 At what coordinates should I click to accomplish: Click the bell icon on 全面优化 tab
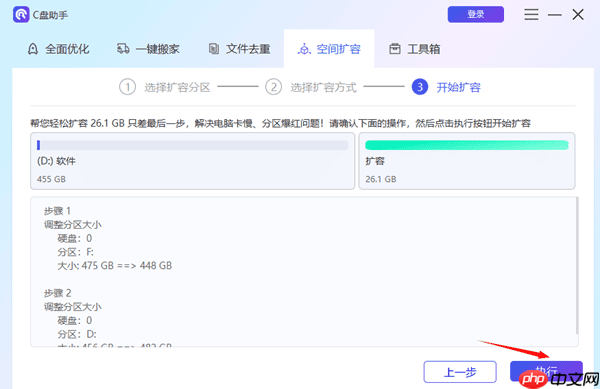(x=33, y=49)
